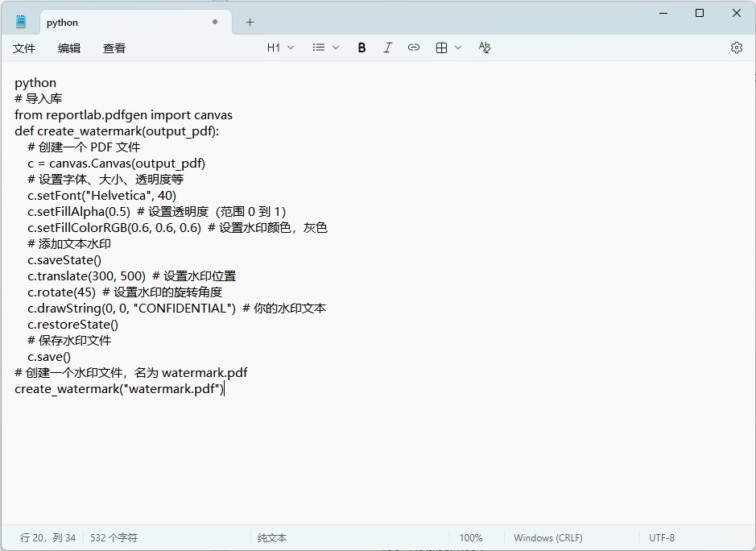The image size is (756, 551).
Task: Click the create_watermark("watermark.pdf") line
Action: coord(119,389)
